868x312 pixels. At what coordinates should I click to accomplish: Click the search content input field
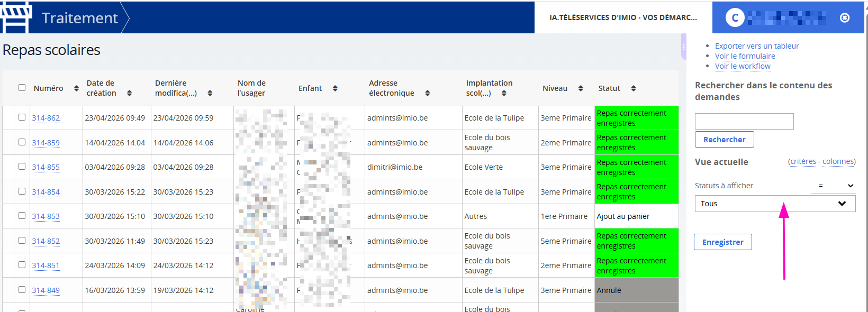pyautogui.click(x=744, y=121)
